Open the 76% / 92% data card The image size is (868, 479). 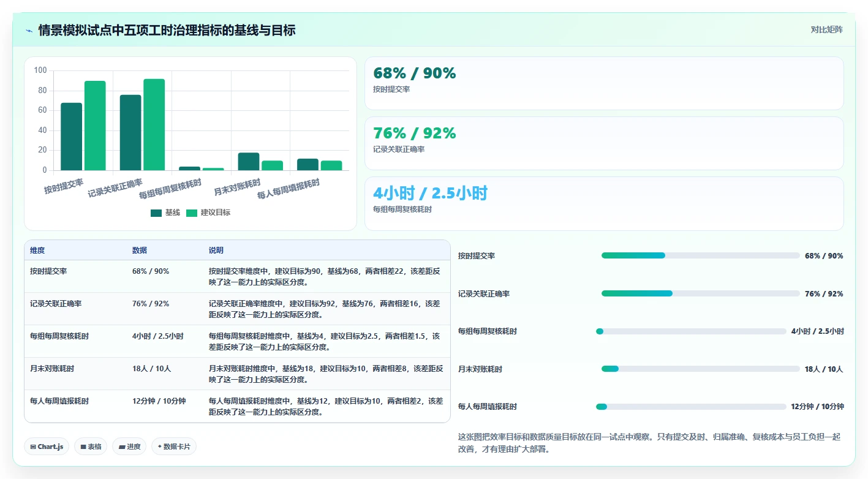(x=604, y=143)
